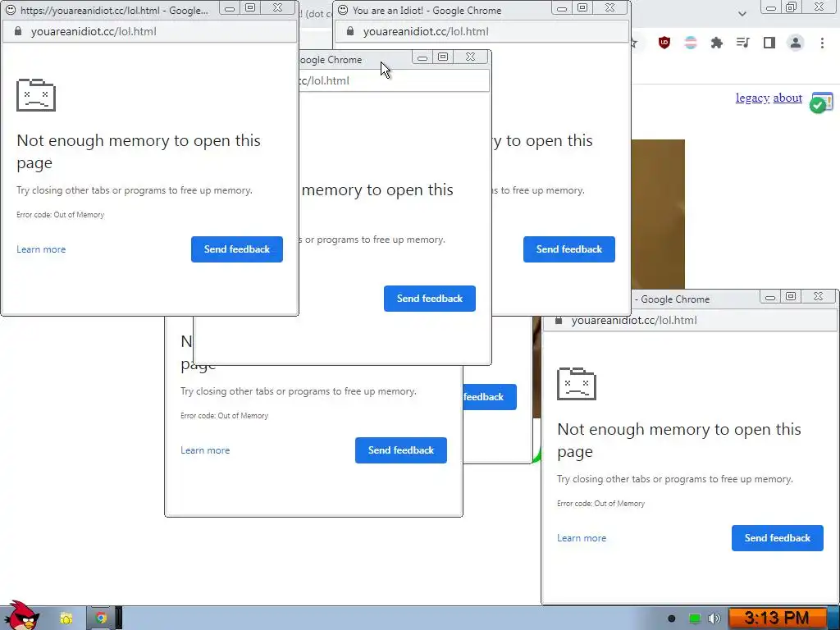This screenshot has height=630, width=840.
Task: Click the green network tray icon
Action: coord(694,619)
